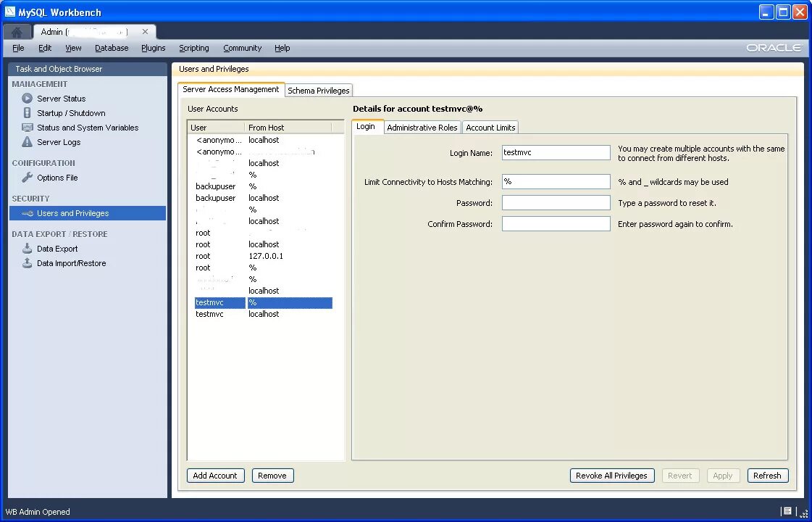Click the Data Import/Restore icon

(27, 263)
